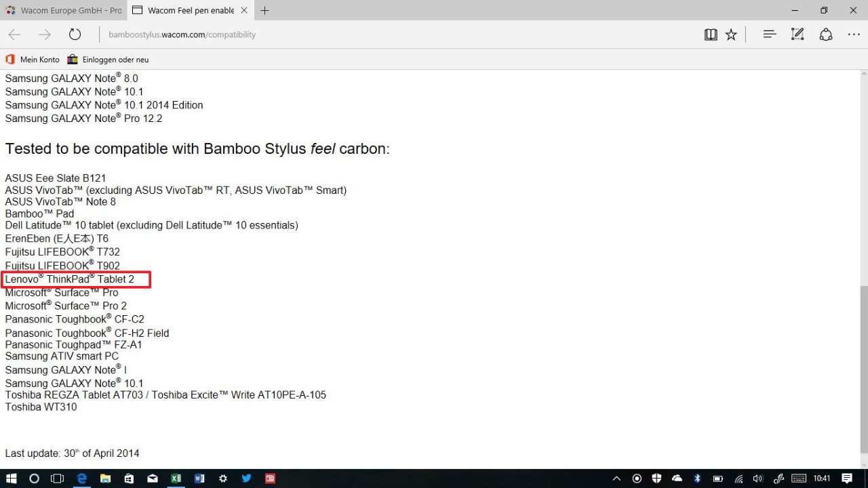Click Samsung ATIV smart PC entry
This screenshot has width=868, height=488.
62,357
